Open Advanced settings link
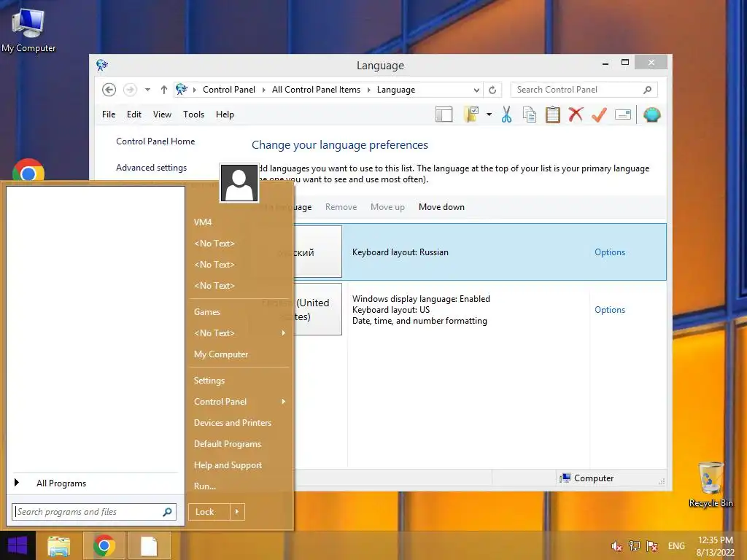Viewport: 747px width, 560px height. point(151,168)
